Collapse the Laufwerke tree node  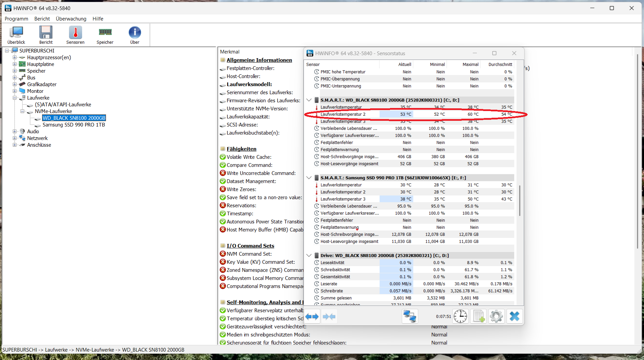(14, 98)
